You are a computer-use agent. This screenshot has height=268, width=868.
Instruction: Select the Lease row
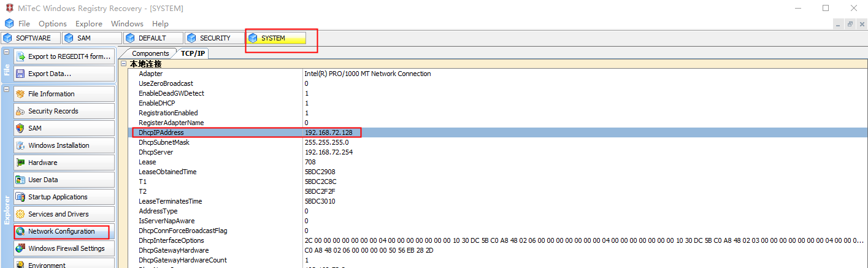tap(497, 162)
